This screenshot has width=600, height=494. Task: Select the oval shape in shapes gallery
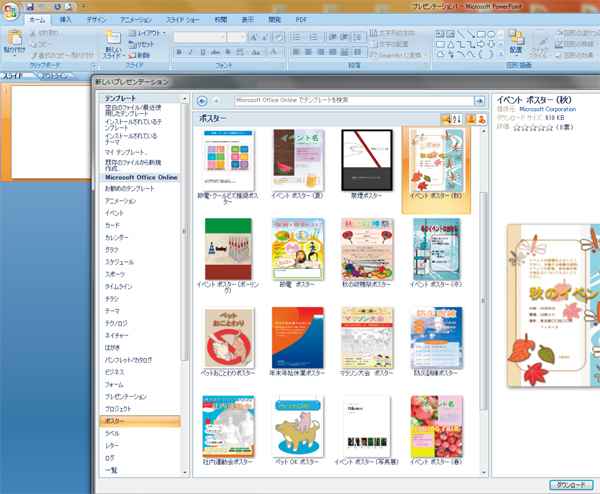[x=491, y=34]
